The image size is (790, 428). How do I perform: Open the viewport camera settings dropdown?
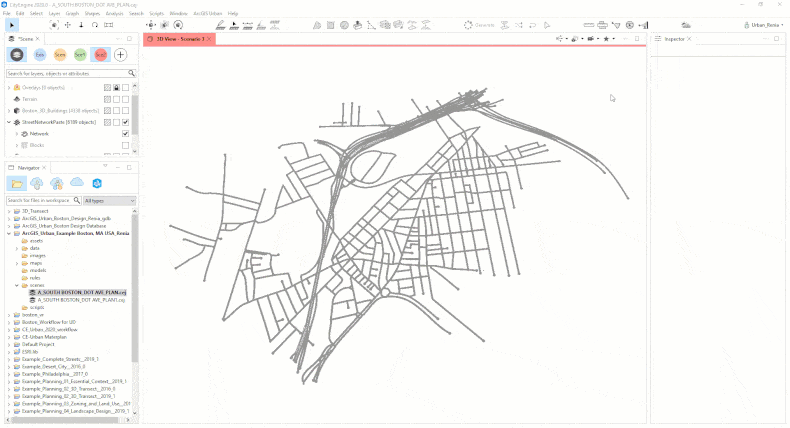click(x=592, y=39)
